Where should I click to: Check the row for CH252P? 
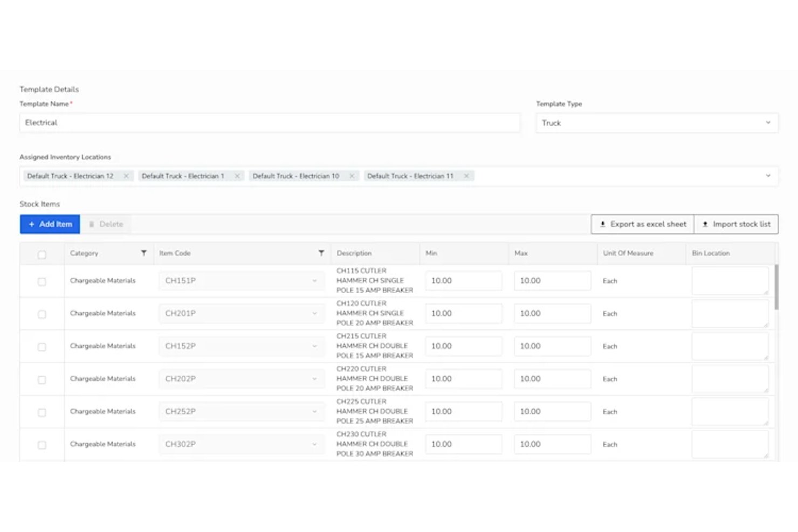tap(42, 412)
